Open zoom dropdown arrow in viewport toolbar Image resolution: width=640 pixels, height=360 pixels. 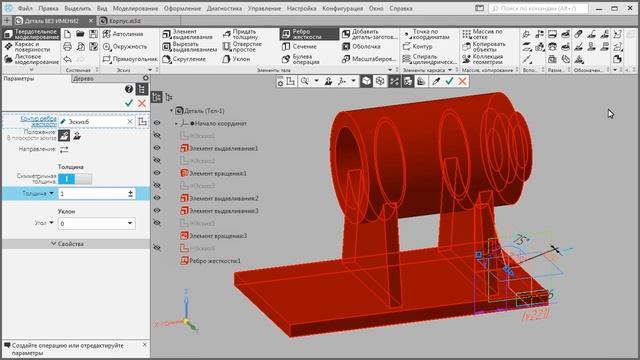pyautogui.click(x=316, y=81)
